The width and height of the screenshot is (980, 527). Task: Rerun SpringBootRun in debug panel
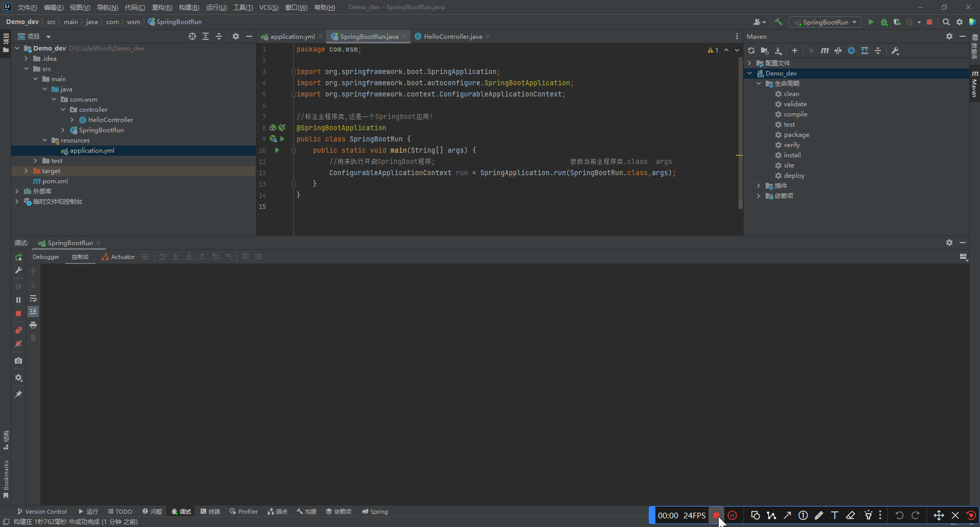click(x=18, y=257)
